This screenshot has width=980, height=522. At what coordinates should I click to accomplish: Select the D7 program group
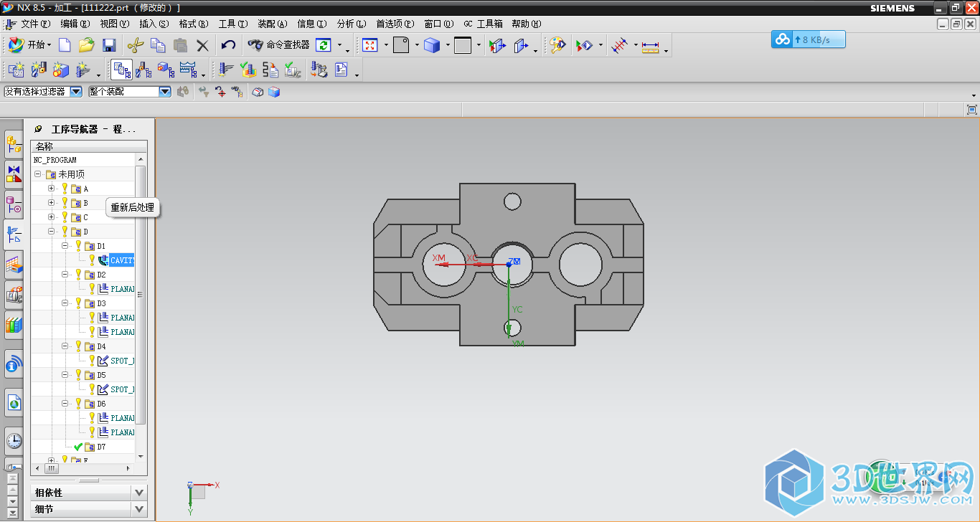click(101, 447)
